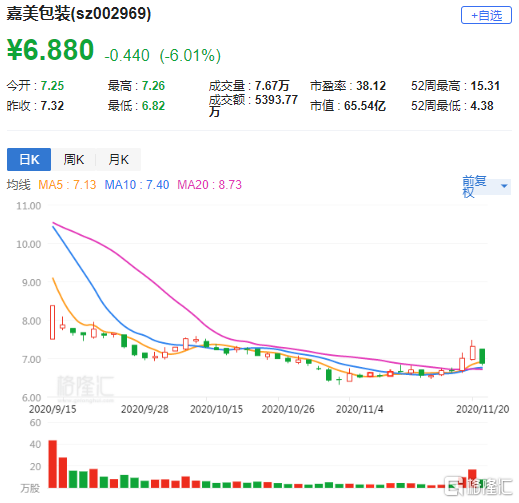Image resolution: width=519 pixels, height=503 pixels.
Task: Click 52周最低 value 4.38
Action: click(x=482, y=106)
